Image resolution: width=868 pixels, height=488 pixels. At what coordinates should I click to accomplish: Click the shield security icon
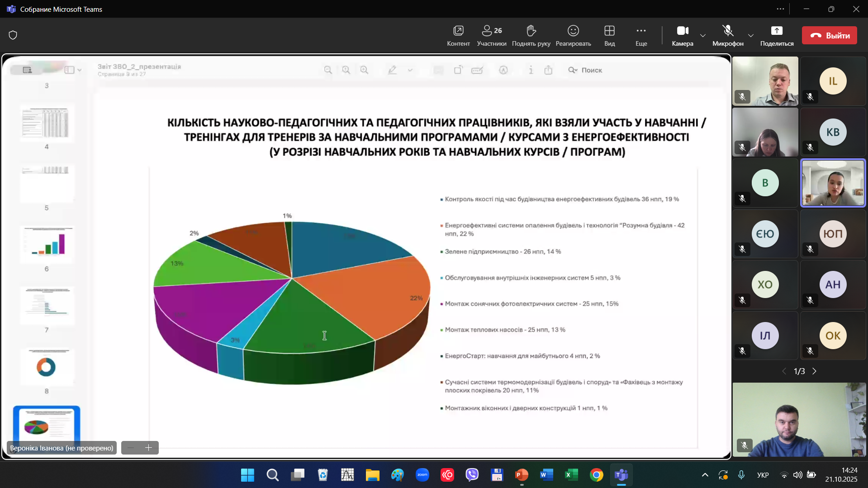pyautogui.click(x=13, y=35)
